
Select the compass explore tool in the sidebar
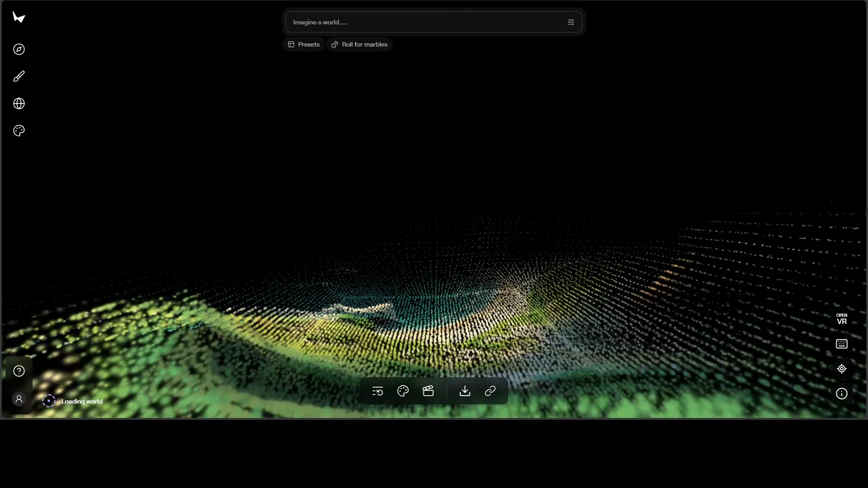[19, 49]
